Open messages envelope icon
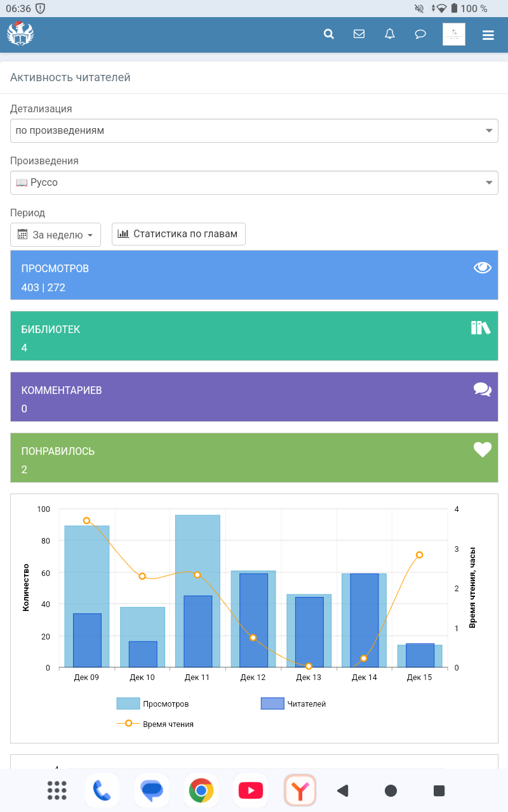The image size is (508, 812). (359, 34)
